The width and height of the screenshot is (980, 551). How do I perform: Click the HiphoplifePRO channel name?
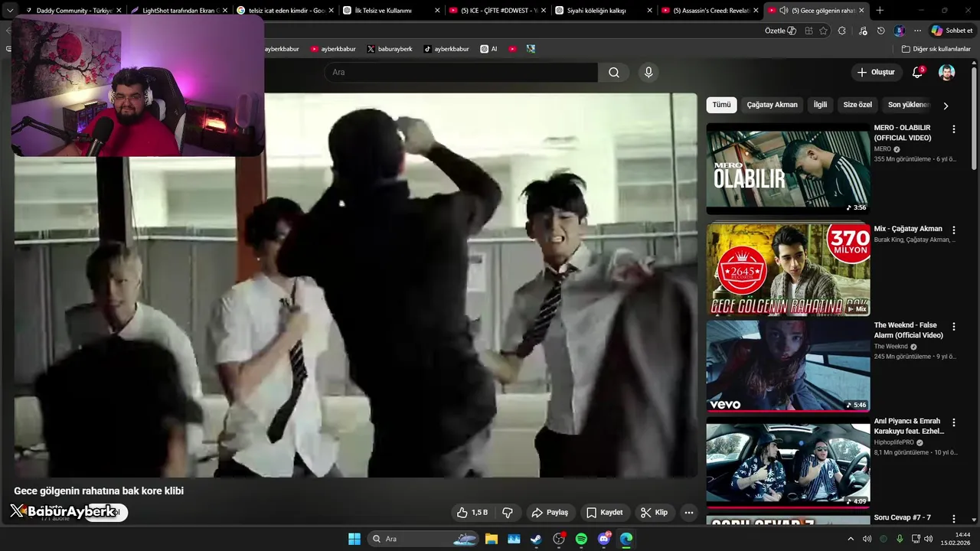(x=893, y=442)
